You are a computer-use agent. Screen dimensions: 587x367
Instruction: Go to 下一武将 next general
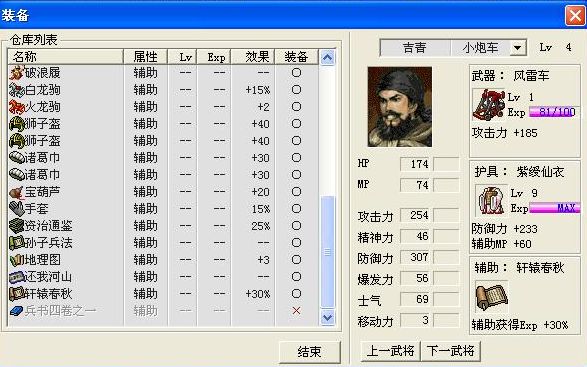(x=450, y=351)
